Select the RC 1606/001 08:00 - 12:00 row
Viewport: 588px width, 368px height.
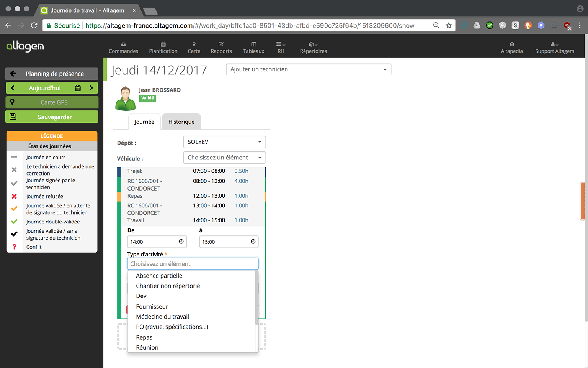pos(191,185)
